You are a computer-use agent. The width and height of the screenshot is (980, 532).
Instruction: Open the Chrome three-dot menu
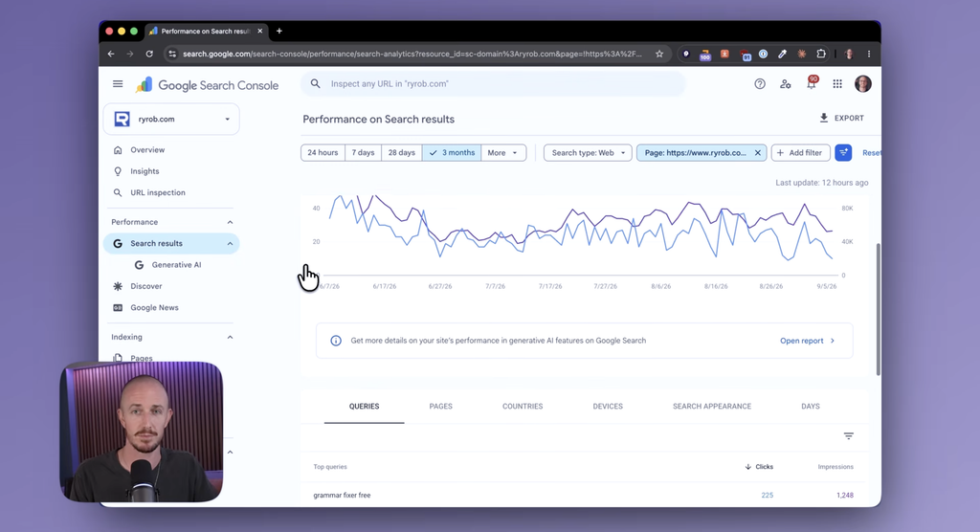(869, 54)
